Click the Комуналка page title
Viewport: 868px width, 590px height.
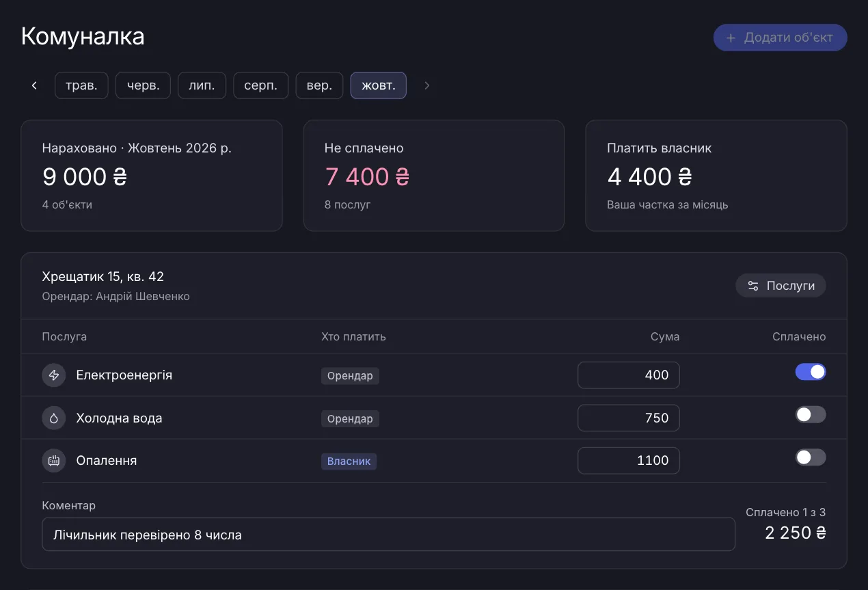(x=83, y=37)
